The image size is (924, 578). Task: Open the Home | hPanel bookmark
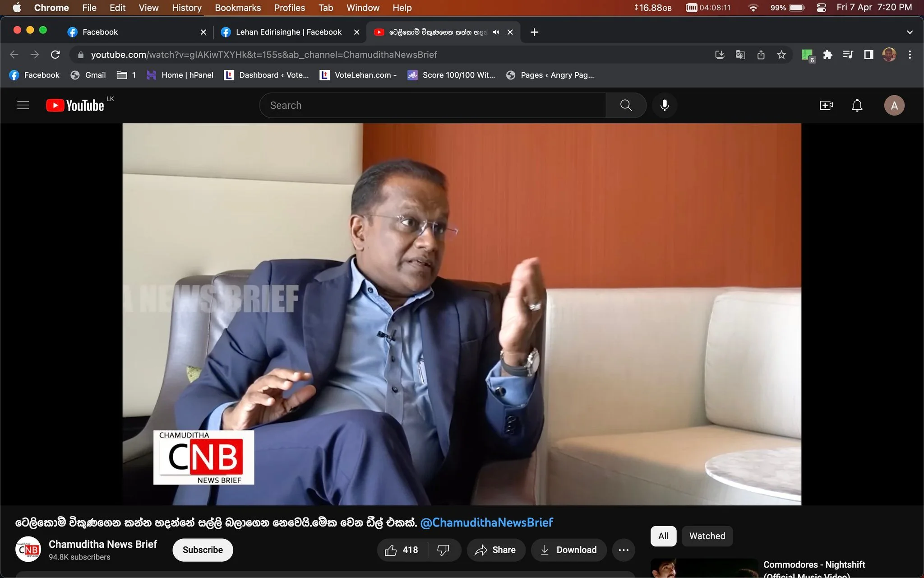pyautogui.click(x=180, y=75)
